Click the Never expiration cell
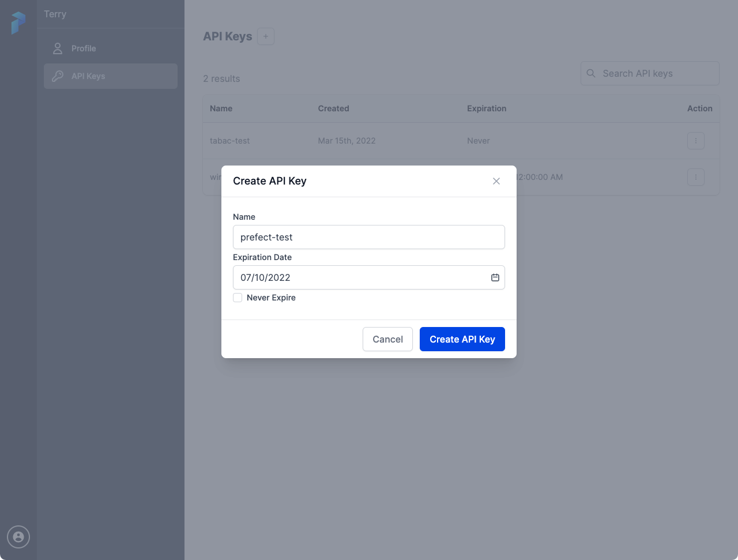The width and height of the screenshot is (738, 560). (479, 141)
